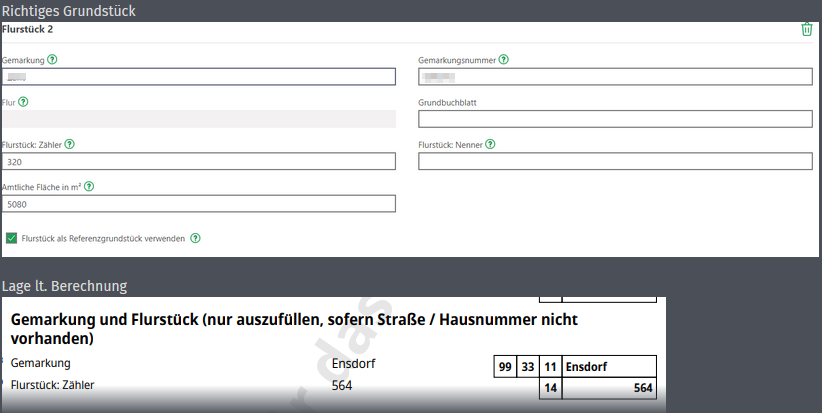The height and width of the screenshot is (413, 822).
Task: Click into the Gemarkungsnummer input field
Action: pyautogui.click(x=615, y=77)
